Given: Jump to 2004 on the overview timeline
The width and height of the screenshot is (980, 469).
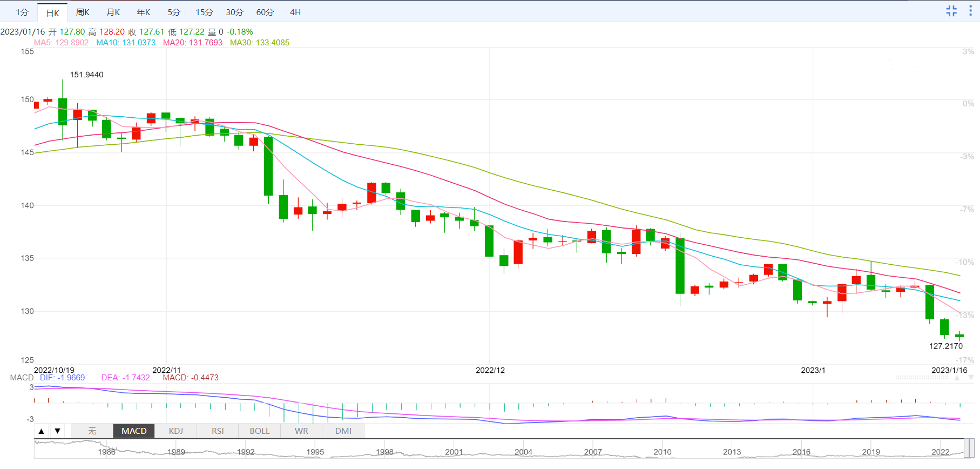Looking at the screenshot, I should (x=523, y=452).
